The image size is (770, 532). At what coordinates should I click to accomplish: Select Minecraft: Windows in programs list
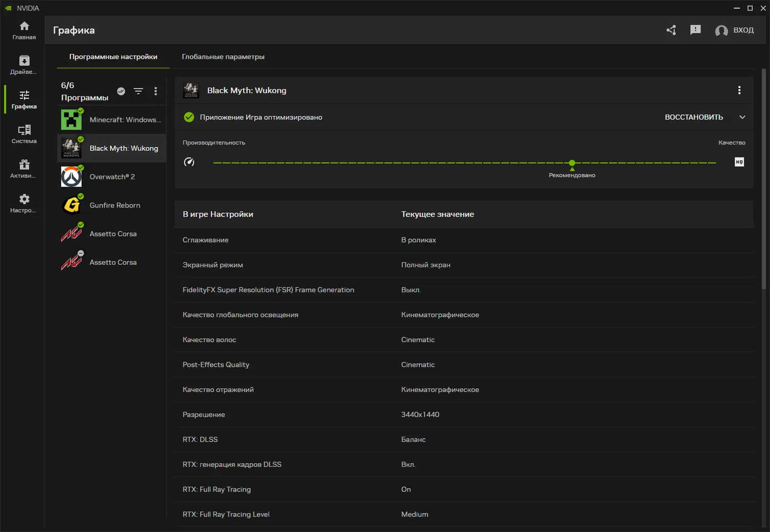tap(112, 120)
